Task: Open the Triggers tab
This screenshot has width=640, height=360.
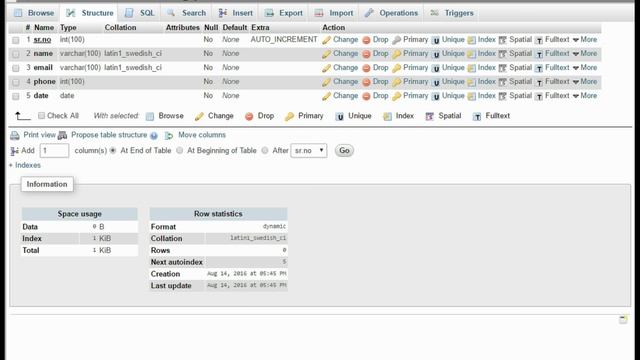Action: point(452,13)
